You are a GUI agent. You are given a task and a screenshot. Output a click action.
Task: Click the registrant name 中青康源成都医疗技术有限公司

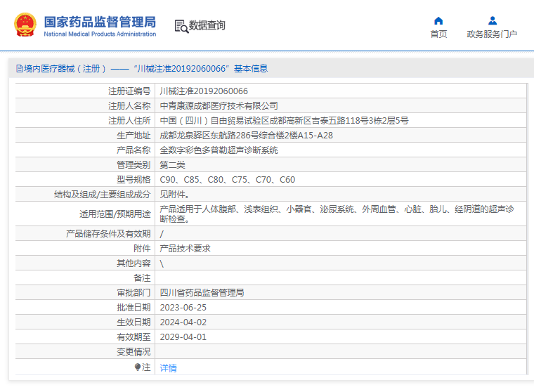coord(219,106)
